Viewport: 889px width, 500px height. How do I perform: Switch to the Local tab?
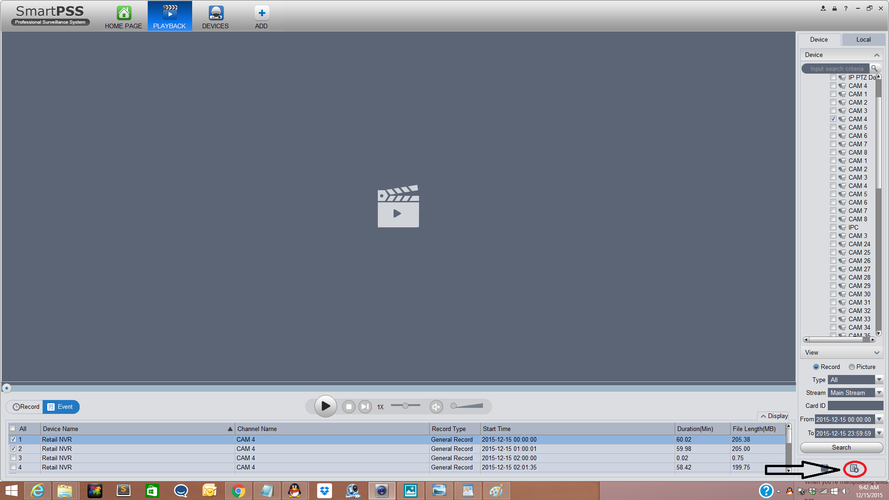863,40
